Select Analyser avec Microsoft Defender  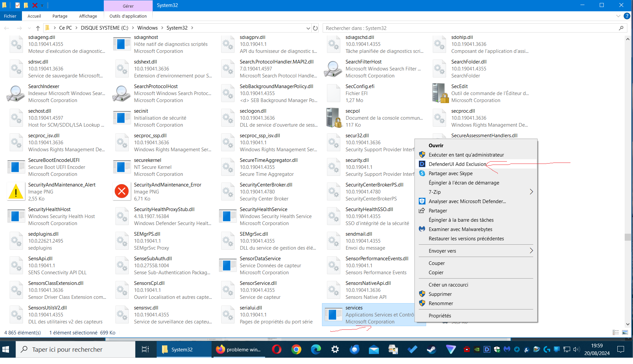476,201
